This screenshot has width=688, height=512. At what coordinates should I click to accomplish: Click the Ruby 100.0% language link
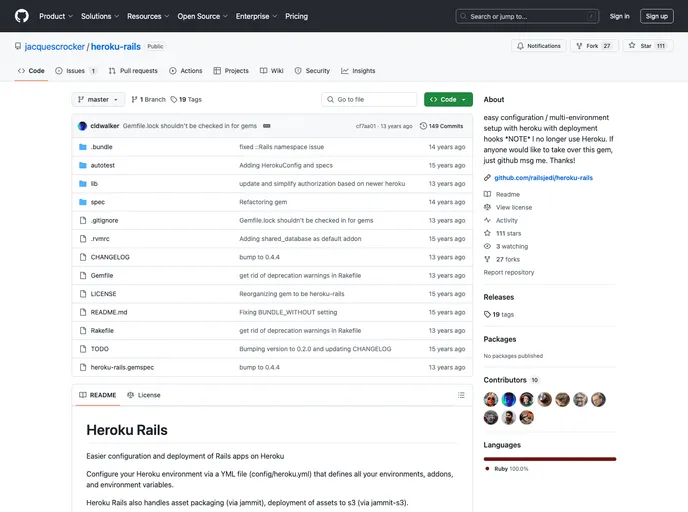(507, 469)
